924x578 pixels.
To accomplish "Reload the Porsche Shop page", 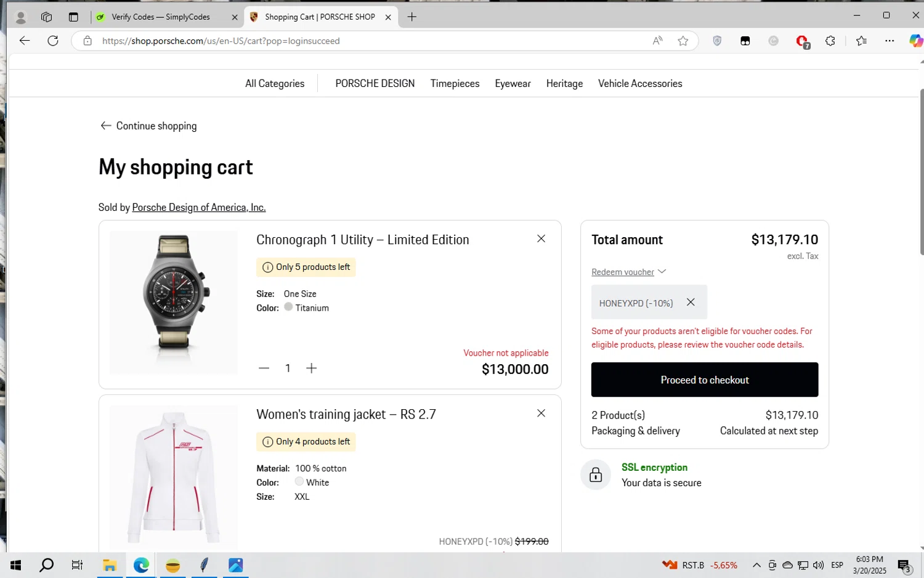I will (x=53, y=41).
